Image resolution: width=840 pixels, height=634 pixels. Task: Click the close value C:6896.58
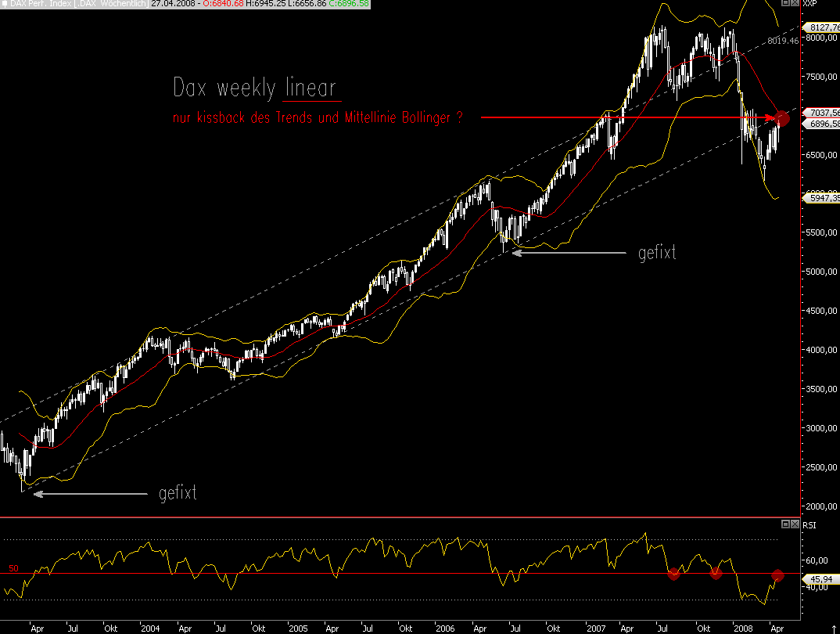[x=349, y=4]
